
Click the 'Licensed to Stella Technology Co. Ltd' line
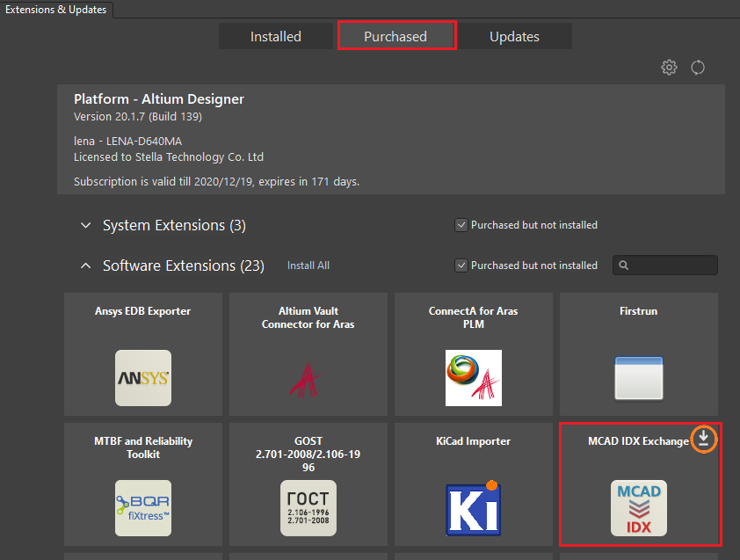[169, 157]
